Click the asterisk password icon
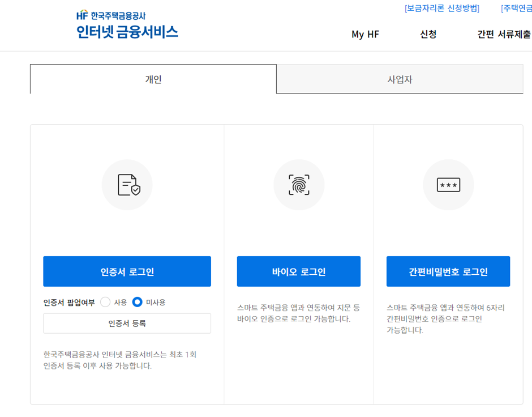Image resolution: width=532 pixels, height=417 pixels. tap(448, 185)
